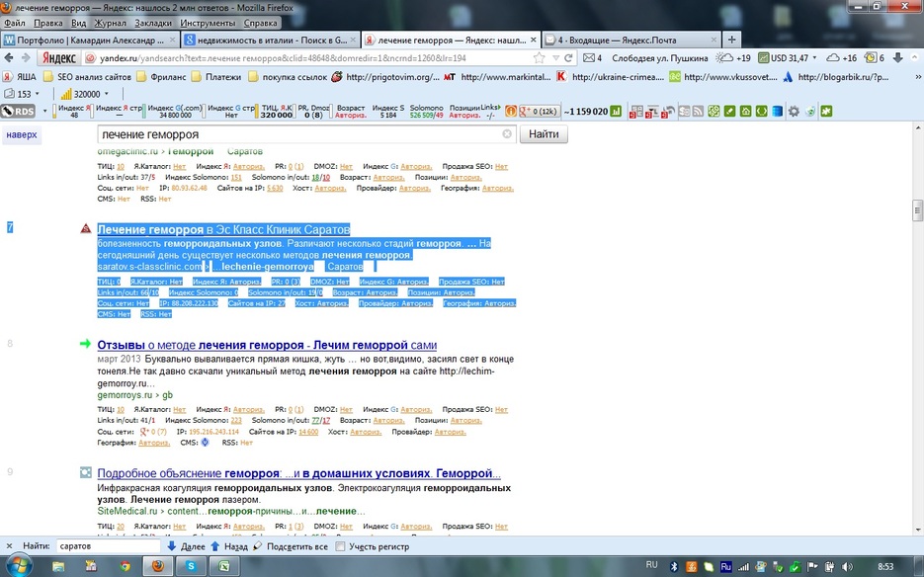Open the 'покупка ссылок' bookmark folder

288,77
